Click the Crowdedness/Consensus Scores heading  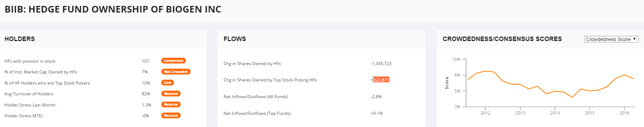pyautogui.click(x=502, y=39)
